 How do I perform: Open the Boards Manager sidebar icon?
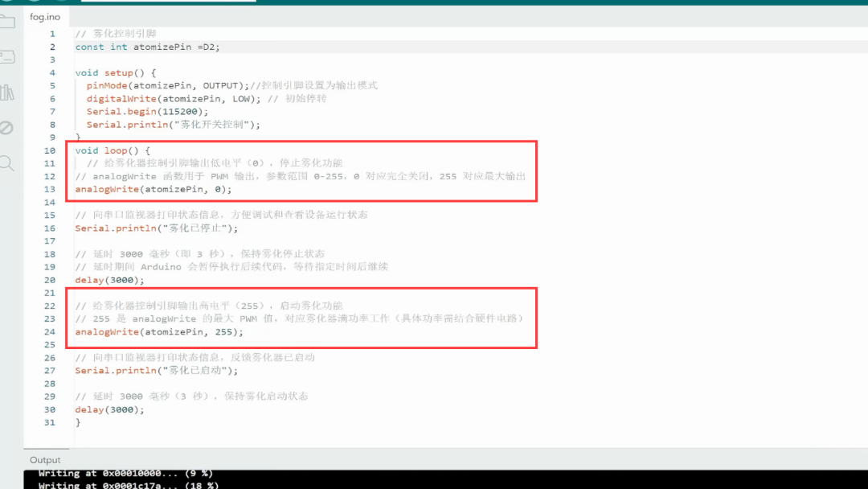click(x=8, y=56)
